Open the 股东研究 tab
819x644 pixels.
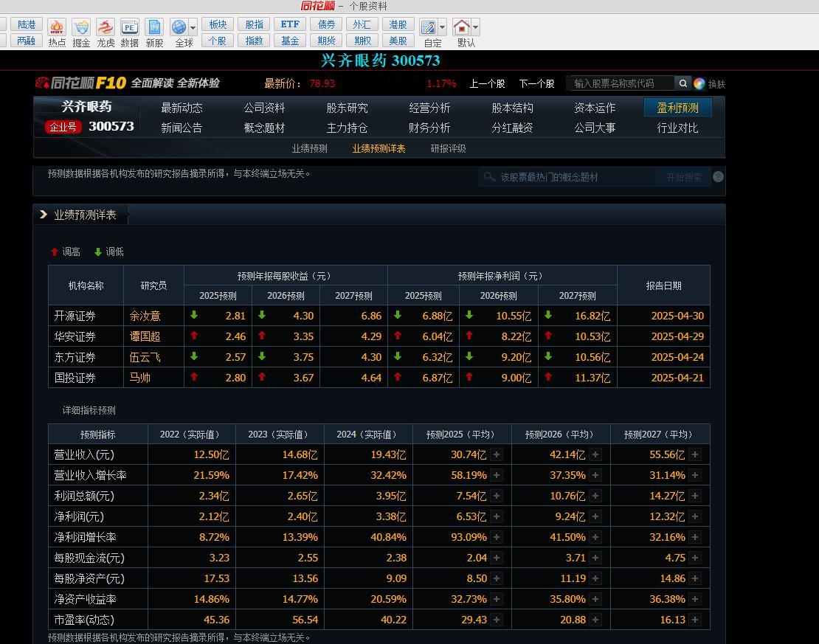coord(347,108)
